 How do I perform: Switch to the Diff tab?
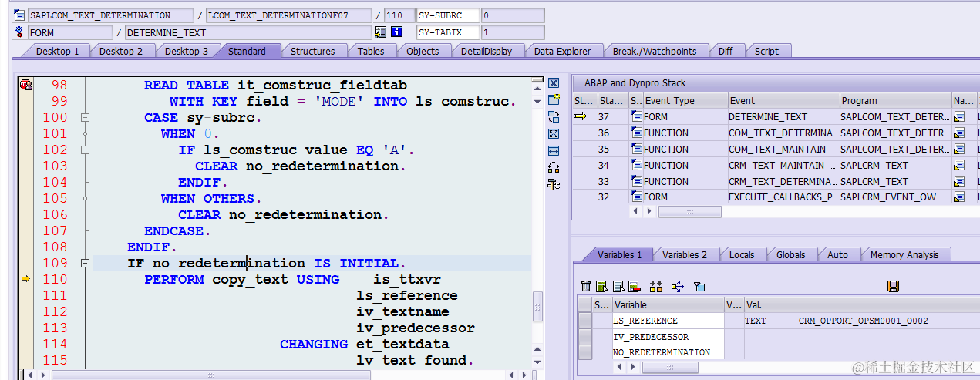pos(726,52)
